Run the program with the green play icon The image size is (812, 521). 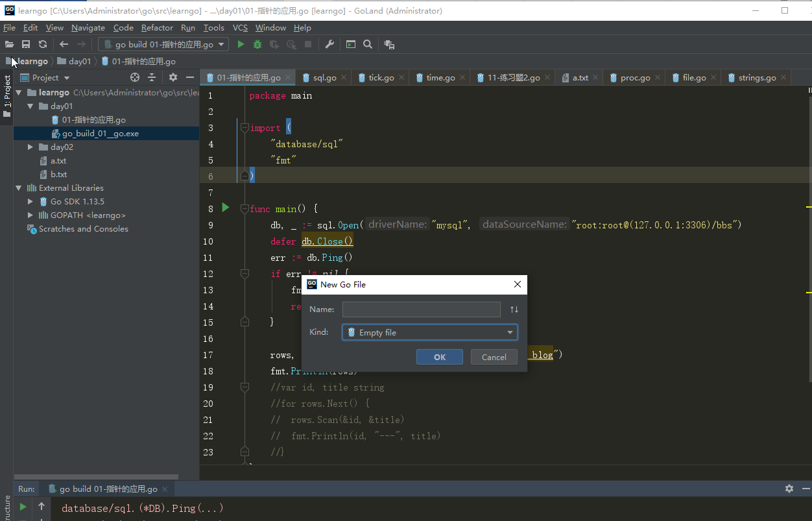click(241, 44)
